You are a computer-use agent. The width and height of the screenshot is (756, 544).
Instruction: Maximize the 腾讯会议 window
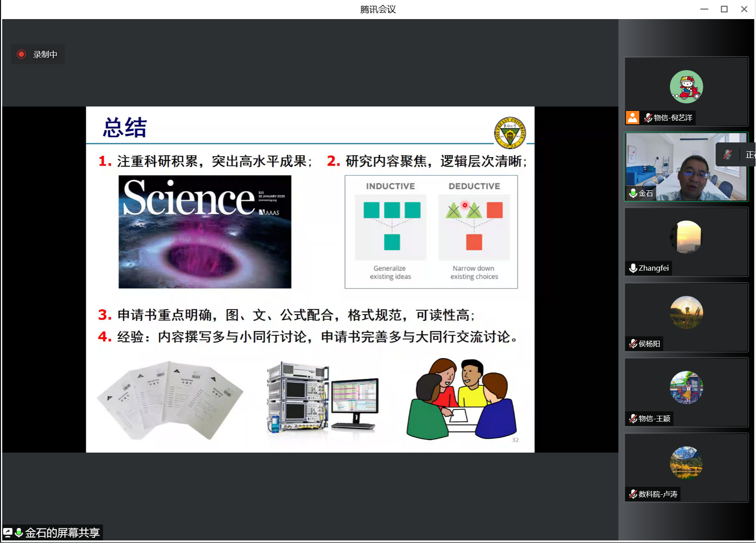tap(724, 9)
